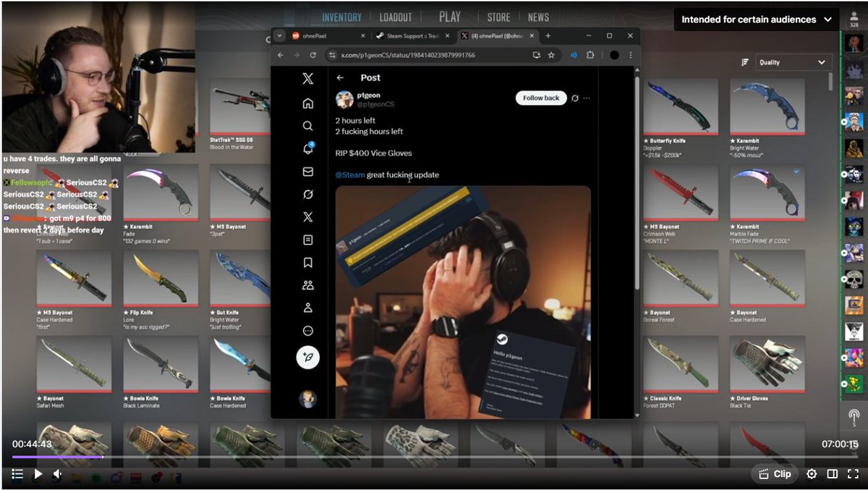Switch to the Steam Support tab

coord(412,35)
